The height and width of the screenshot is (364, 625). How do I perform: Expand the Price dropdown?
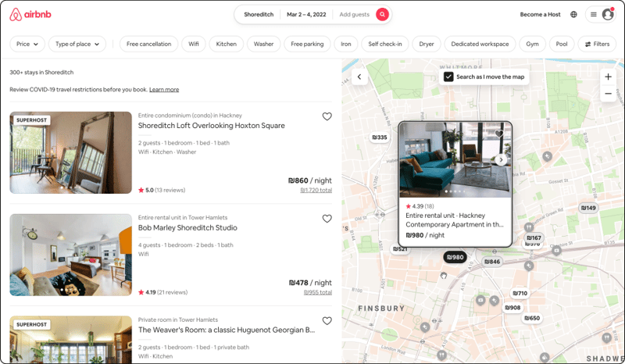[27, 44]
